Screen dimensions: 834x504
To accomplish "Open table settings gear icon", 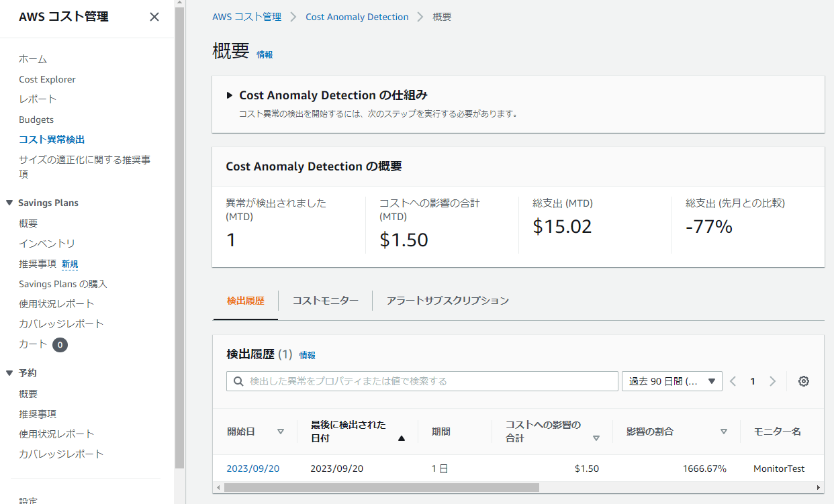I will coord(804,381).
